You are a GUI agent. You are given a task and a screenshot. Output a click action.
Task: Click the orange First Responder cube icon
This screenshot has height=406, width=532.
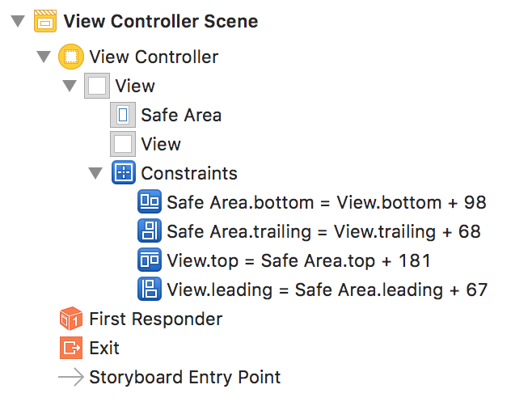[x=71, y=319]
